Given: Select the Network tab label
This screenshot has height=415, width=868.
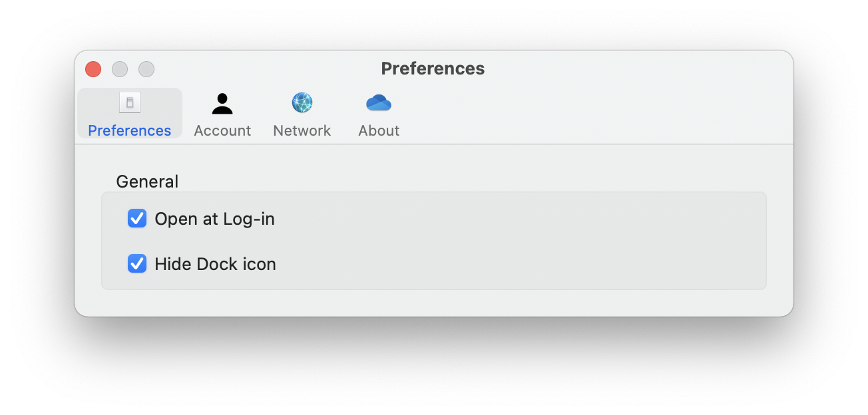Looking at the screenshot, I should [302, 130].
